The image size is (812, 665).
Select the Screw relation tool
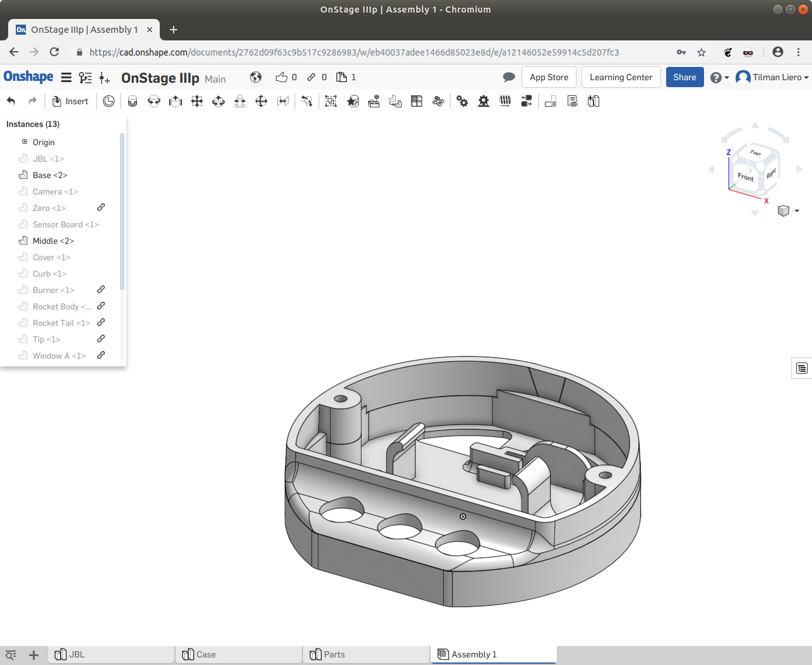click(505, 101)
